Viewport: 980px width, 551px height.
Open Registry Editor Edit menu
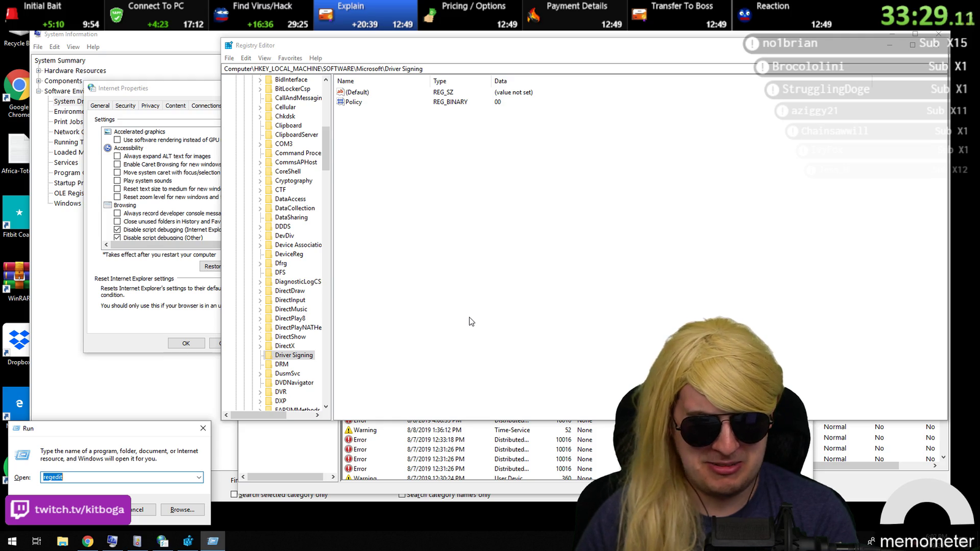pos(246,58)
